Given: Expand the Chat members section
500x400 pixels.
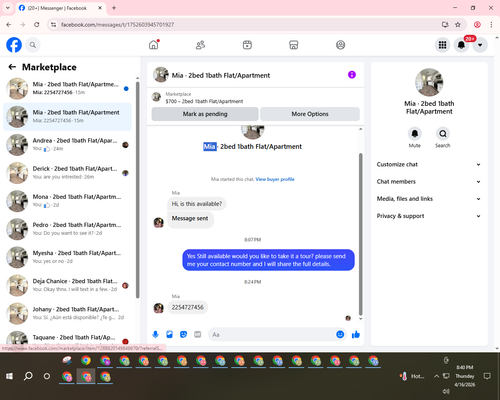Looking at the screenshot, I should click(429, 182).
